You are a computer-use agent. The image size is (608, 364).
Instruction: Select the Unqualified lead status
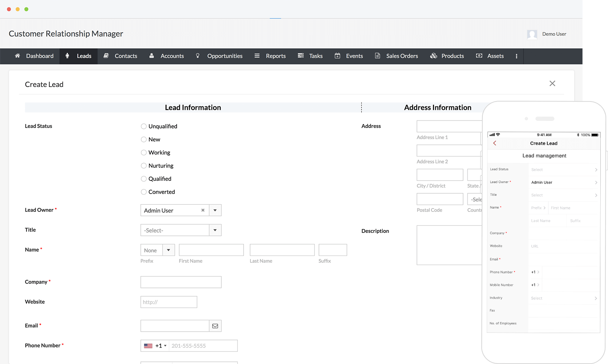[144, 126]
